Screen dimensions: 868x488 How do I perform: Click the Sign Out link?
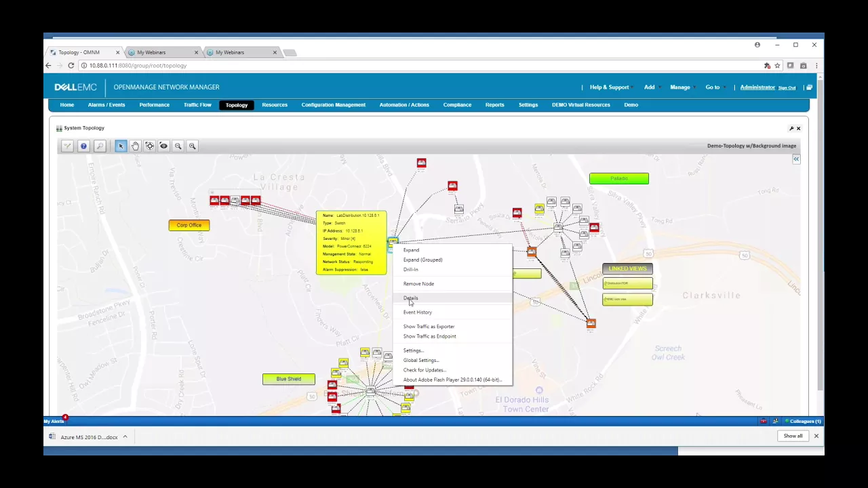tap(787, 88)
